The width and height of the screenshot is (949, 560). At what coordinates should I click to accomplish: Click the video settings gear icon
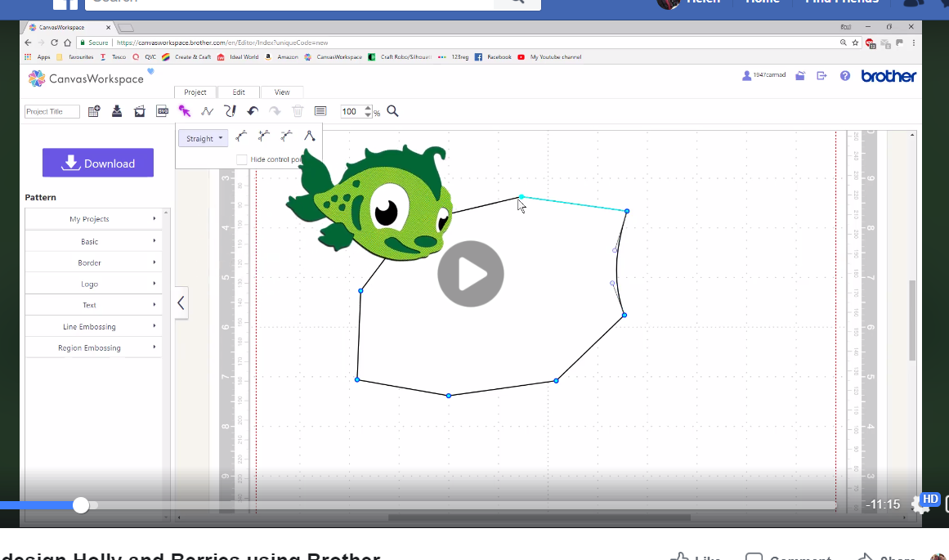tap(920, 504)
